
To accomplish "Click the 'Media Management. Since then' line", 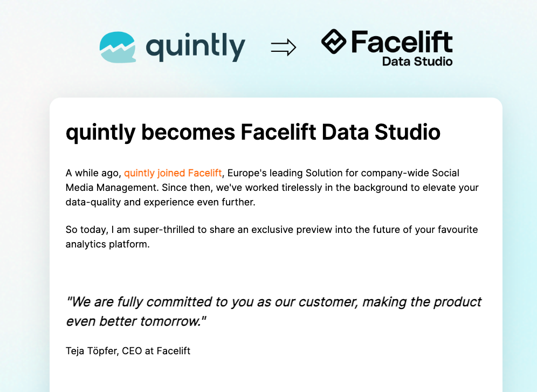I will pos(272,188).
